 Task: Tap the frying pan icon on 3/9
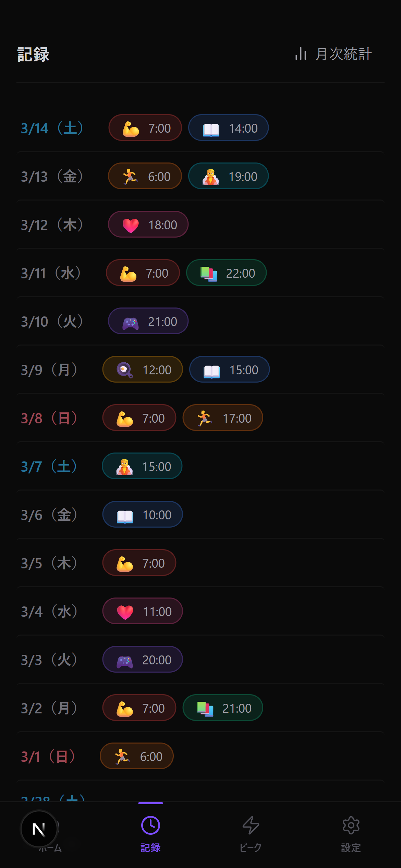pos(124,370)
